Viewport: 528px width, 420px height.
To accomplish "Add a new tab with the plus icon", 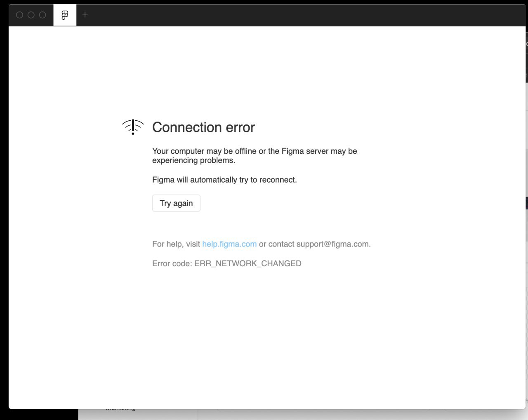I will click(x=85, y=15).
